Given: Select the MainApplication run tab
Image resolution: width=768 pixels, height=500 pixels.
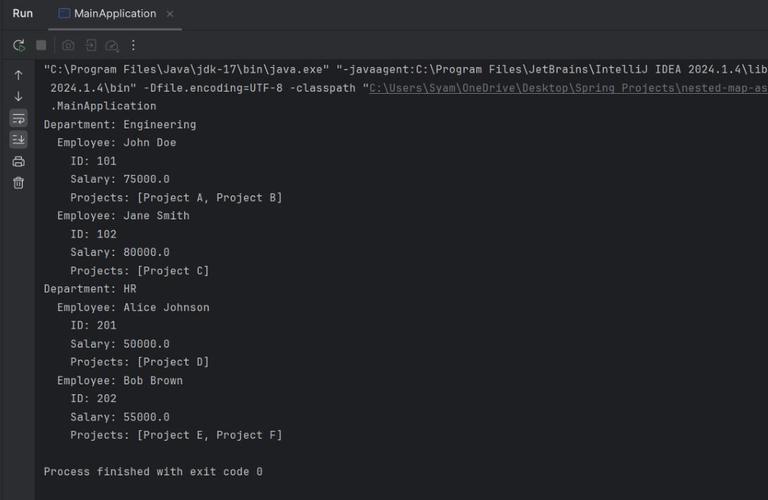Looking at the screenshot, I should (114, 14).
